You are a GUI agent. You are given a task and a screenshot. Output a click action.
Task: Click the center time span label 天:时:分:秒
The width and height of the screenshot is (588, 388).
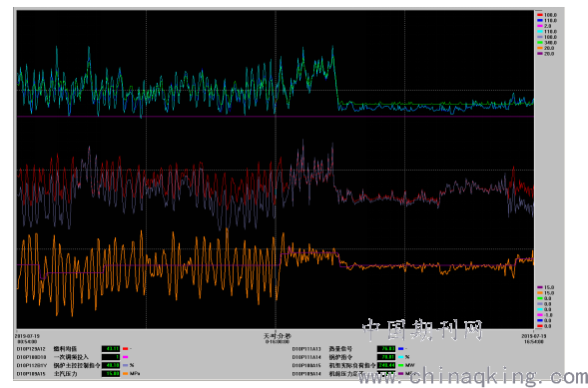pos(278,336)
